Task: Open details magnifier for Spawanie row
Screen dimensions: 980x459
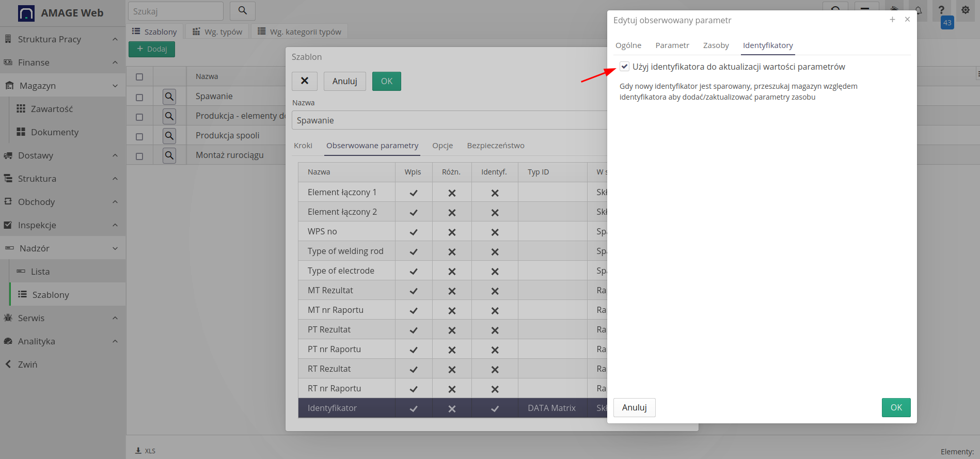Action: click(x=169, y=97)
